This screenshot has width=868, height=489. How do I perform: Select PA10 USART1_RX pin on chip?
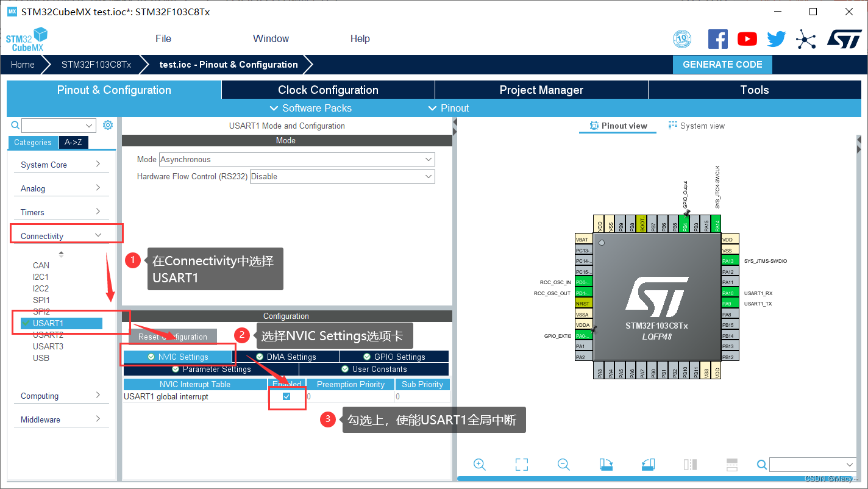click(x=730, y=293)
